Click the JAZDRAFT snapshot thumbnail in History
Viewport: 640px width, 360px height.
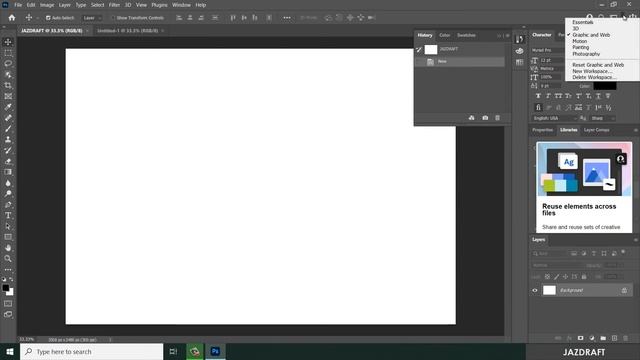pyautogui.click(x=431, y=49)
